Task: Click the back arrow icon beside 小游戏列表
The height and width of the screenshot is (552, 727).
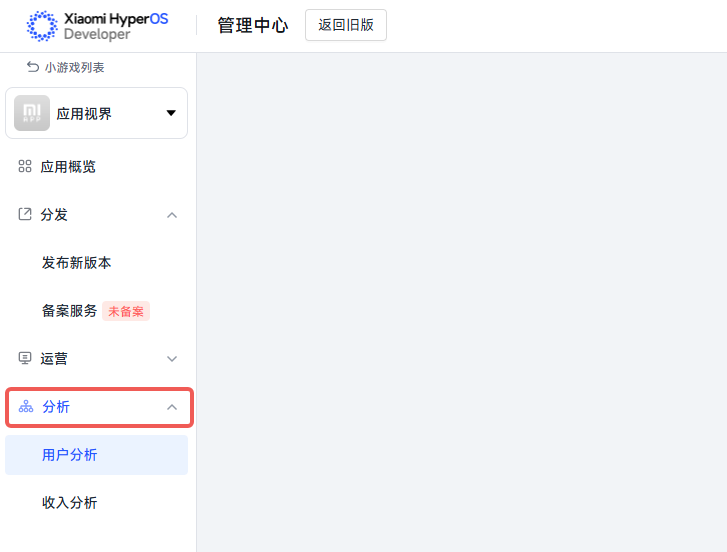Action: pyautogui.click(x=33, y=67)
